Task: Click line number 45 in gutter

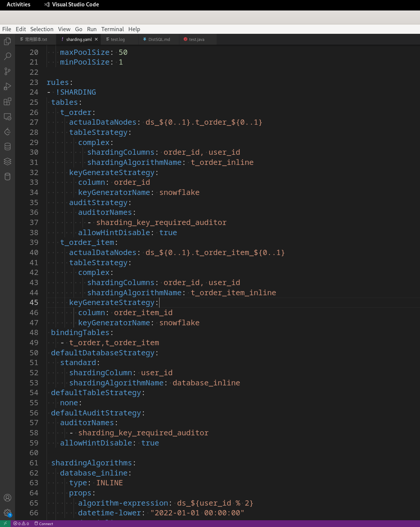Action: (x=34, y=302)
